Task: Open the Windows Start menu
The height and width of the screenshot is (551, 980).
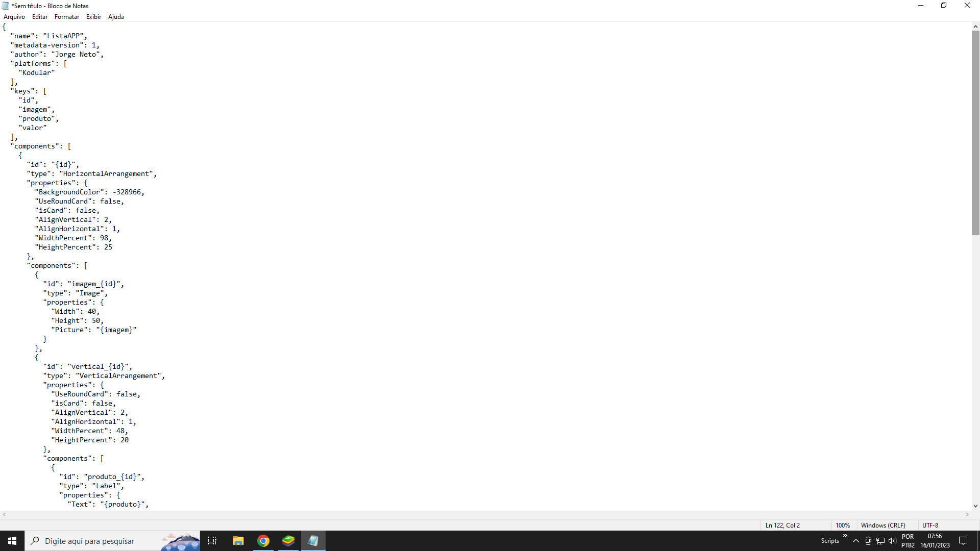Action: click(12, 541)
